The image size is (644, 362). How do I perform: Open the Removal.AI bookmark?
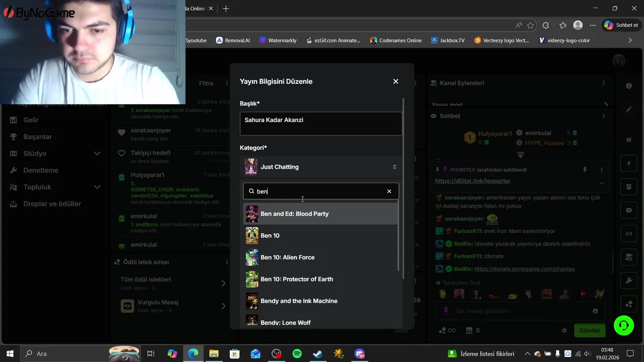pos(233,40)
